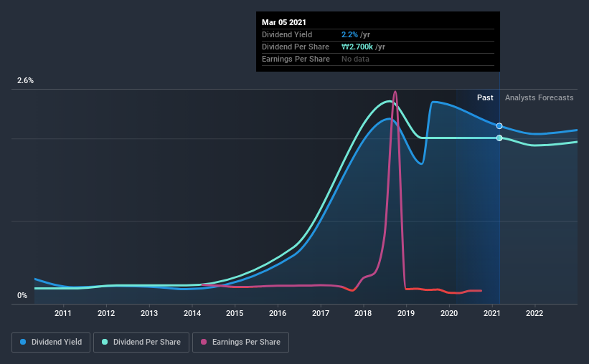Click the Analysts Forecasts label
This screenshot has height=364, width=589.
(539, 97)
